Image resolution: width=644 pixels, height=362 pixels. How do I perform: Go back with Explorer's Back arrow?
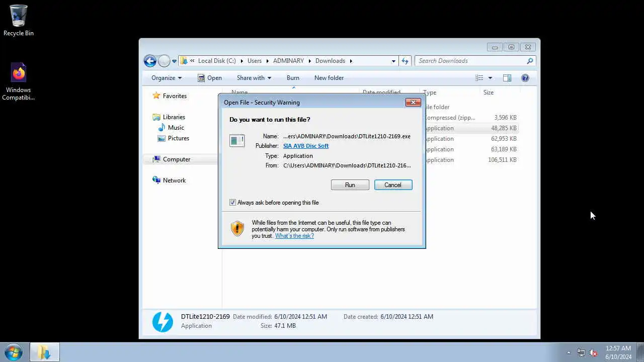150,61
